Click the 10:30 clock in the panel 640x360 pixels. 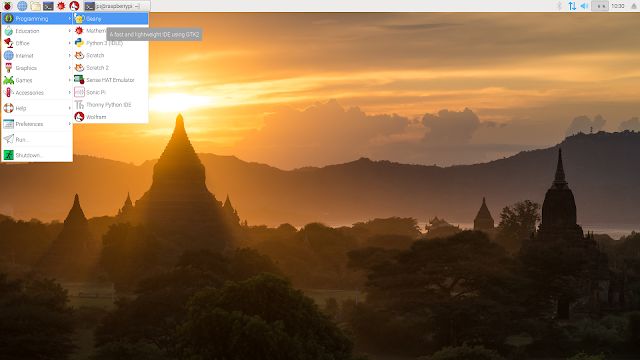click(x=618, y=6)
